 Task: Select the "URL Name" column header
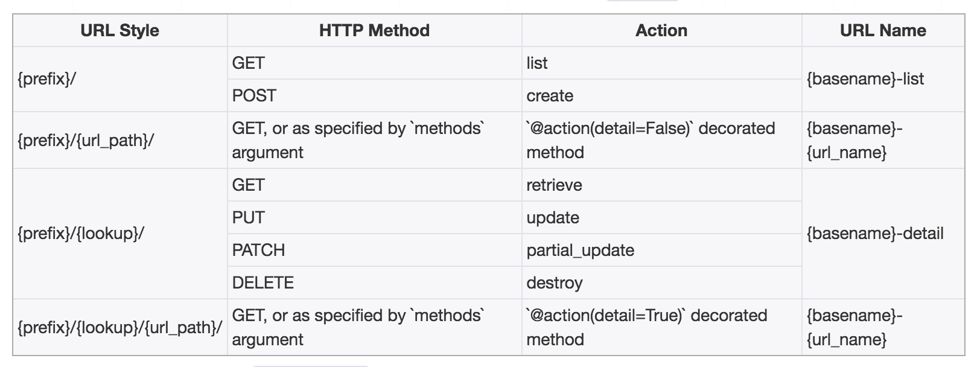[883, 31]
